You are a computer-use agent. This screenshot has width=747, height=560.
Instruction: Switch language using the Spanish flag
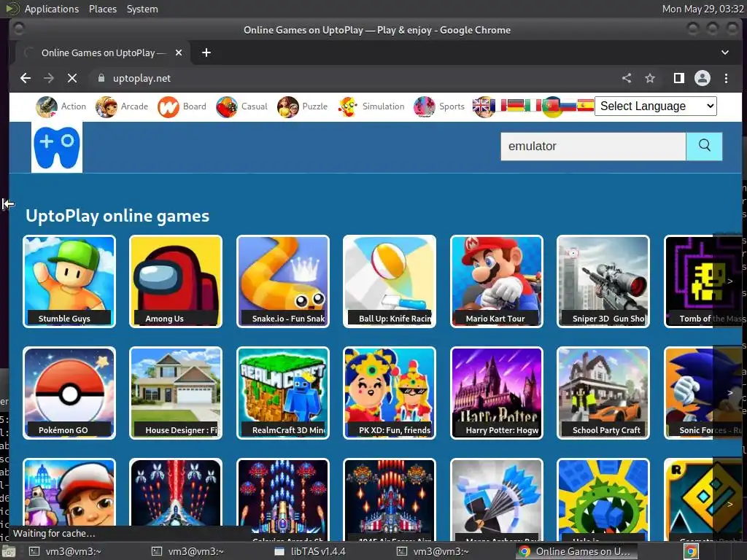coord(586,105)
